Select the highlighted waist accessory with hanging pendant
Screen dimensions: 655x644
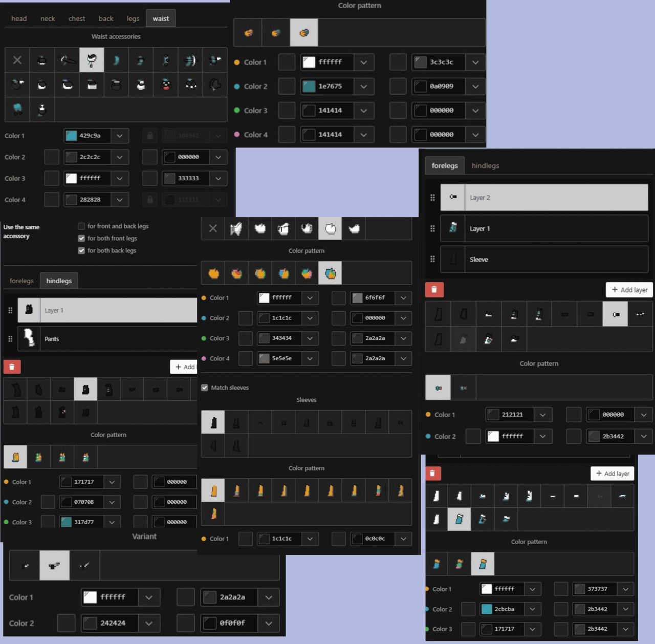(92, 60)
